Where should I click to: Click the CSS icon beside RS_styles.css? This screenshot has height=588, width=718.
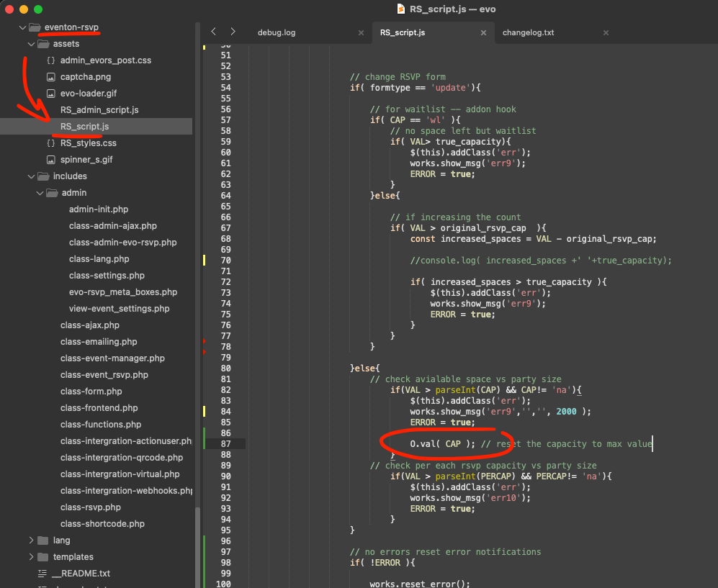coord(51,143)
